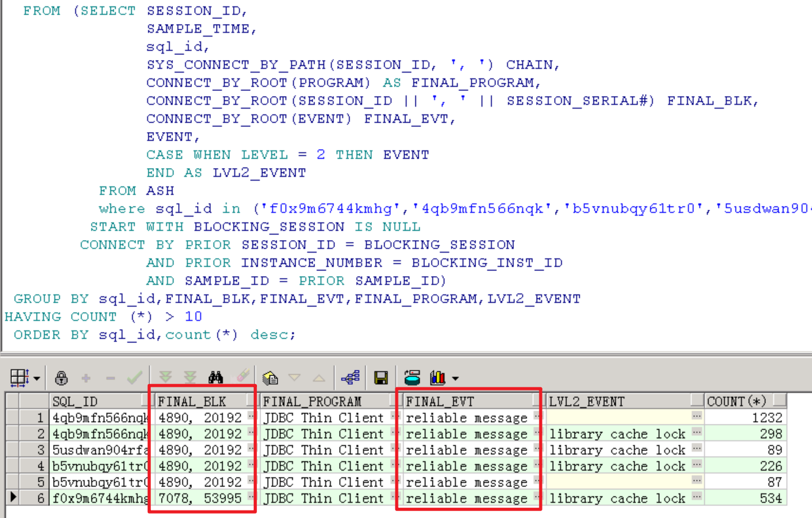Click the COUNT(*) column header
The width and height of the screenshot is (812, 518).
click(x=746, y=401)
